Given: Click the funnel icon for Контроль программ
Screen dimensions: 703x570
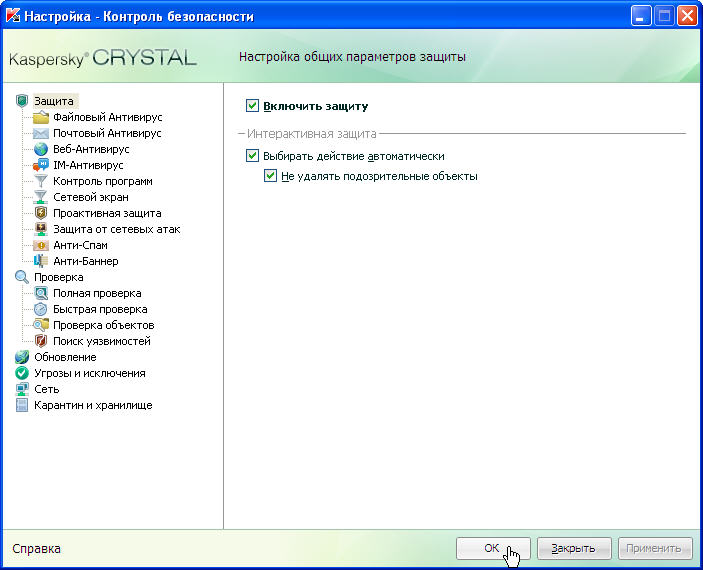Looking at the screenshot, I should tap(40, 181).
